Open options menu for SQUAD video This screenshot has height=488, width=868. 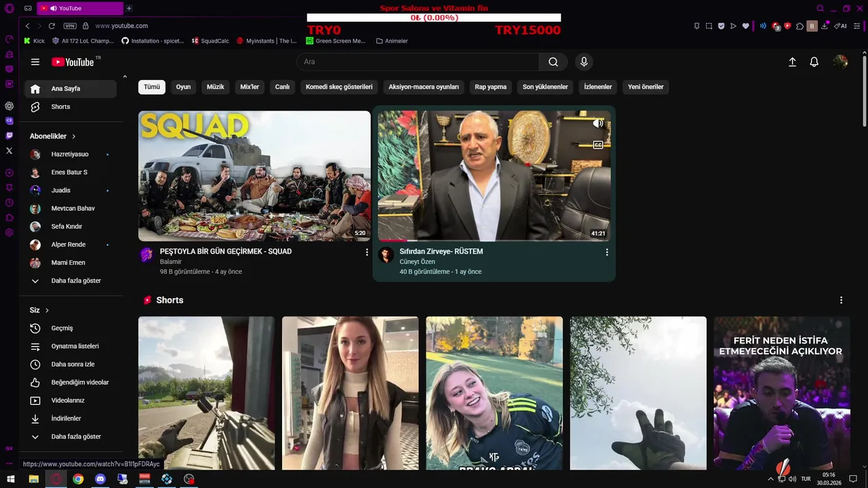pyautogui.click(x=367, y=252)
